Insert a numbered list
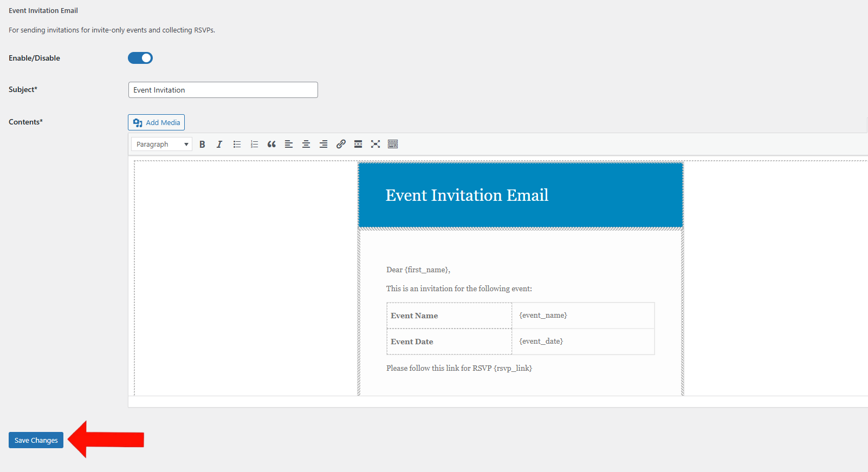This screenshot has width=868, height=472. (x=254, y=144)
